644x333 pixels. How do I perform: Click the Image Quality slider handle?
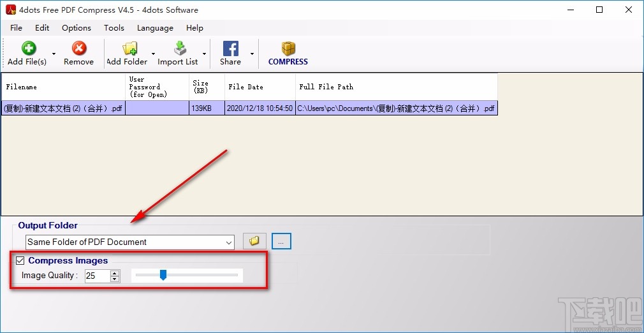(x=163, y=276)
